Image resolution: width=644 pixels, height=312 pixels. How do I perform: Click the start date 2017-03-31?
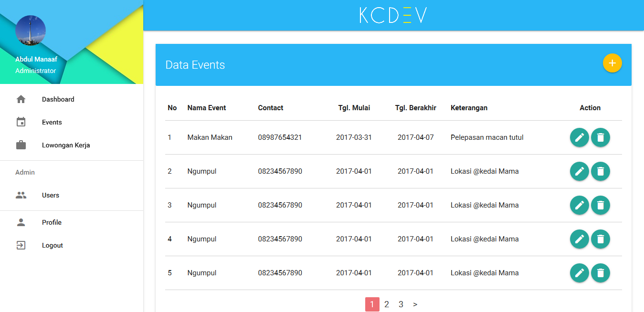354,137
